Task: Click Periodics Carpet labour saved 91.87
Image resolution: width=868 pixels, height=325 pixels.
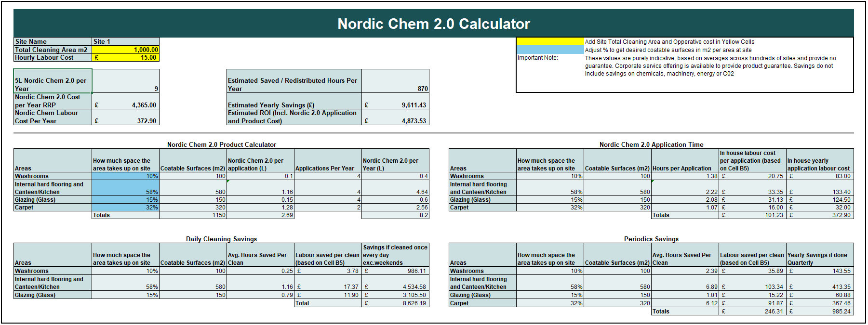Action: (752, 303)
